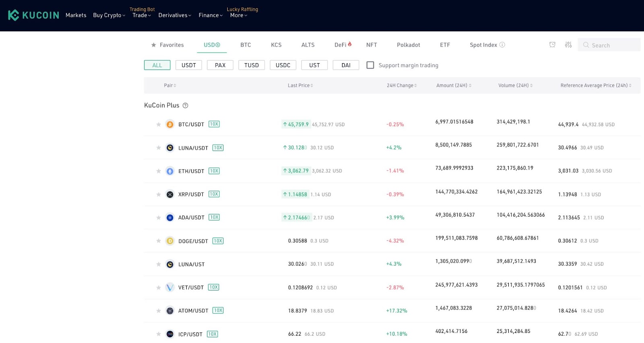Select the ALL filter button
Screen dimensions: 644x343
pyautogui.click(x=157, y=65)
